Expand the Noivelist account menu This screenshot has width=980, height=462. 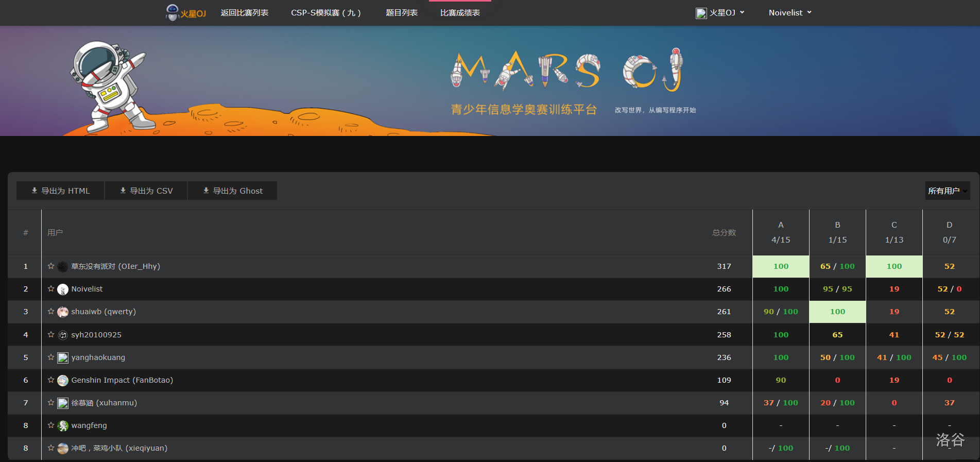click(789, 13)
